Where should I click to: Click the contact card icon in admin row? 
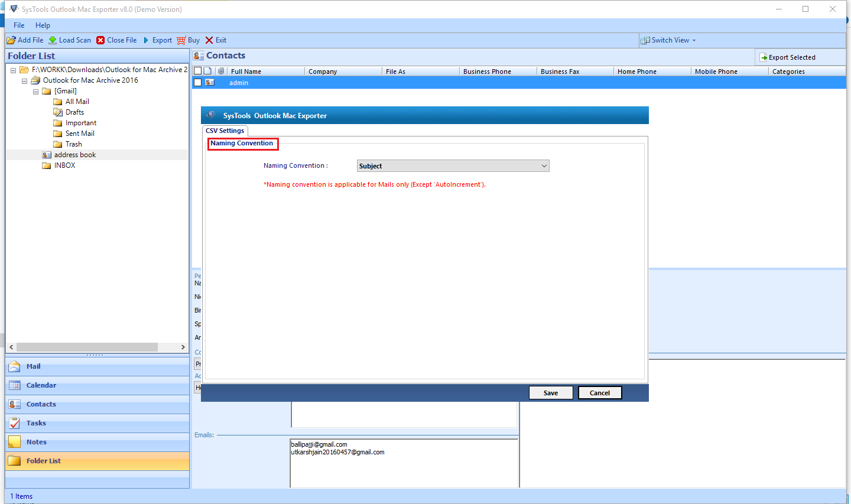tap(210, 83)
